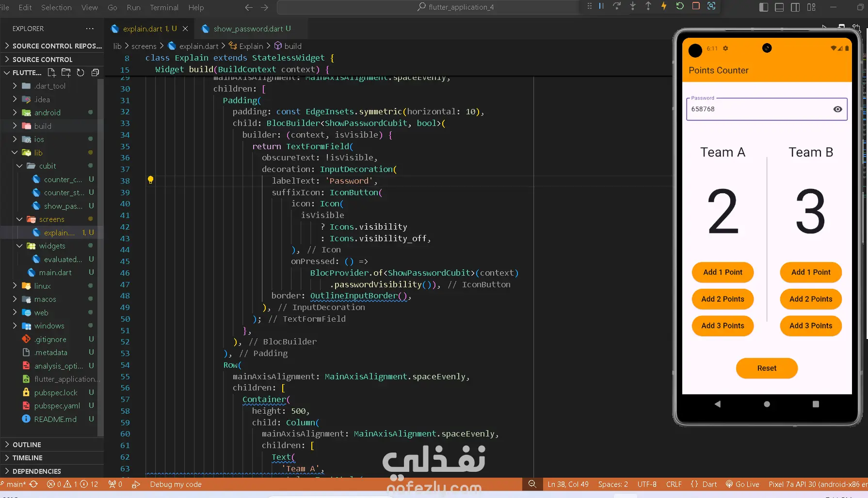Click the debug Step Out arrow
The image size is (868, 498).
click(x=648, y=6)
